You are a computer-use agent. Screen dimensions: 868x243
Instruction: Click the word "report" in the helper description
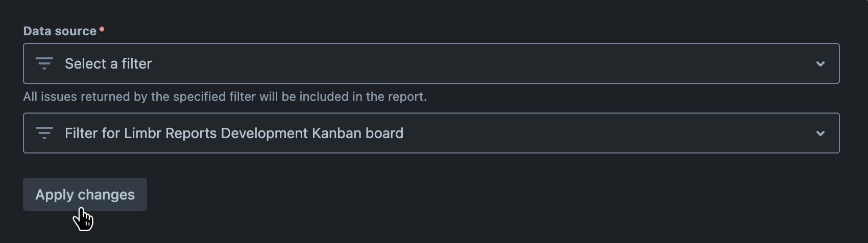[x=407, y=97]
